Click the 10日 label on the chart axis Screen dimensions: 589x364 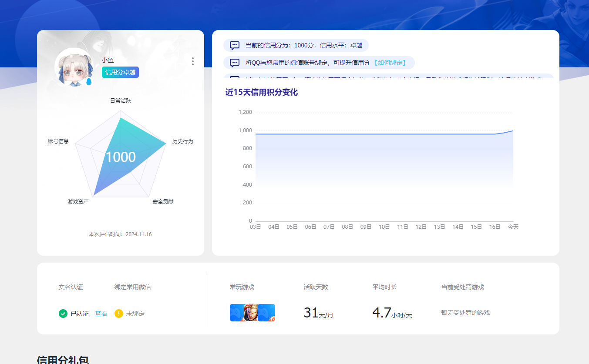click(x=384, y=227)
